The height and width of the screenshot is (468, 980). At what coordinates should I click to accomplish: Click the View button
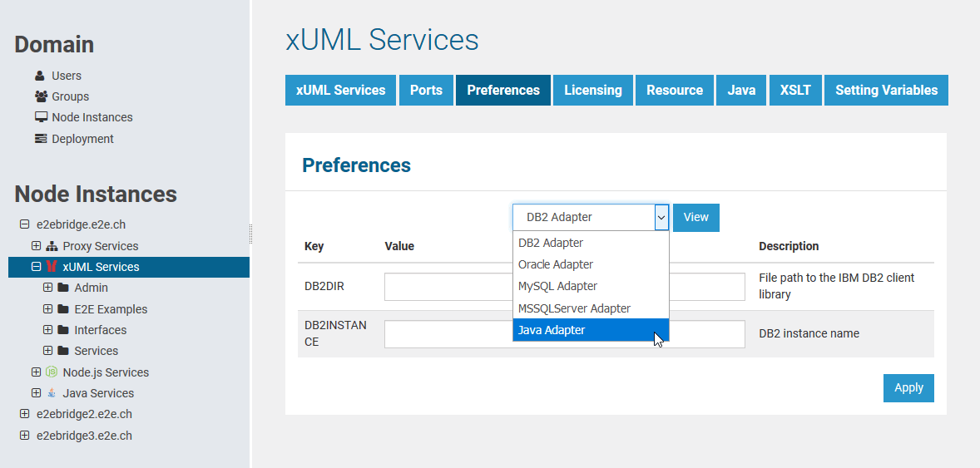click(695, 217)
